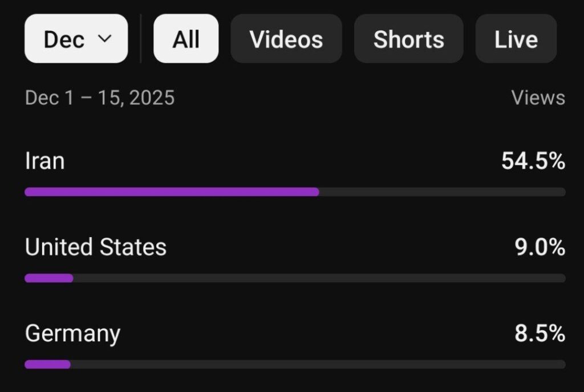Tap the 54.5% views value
Viewport: 584px width, 392px height.
pos(533,162)
